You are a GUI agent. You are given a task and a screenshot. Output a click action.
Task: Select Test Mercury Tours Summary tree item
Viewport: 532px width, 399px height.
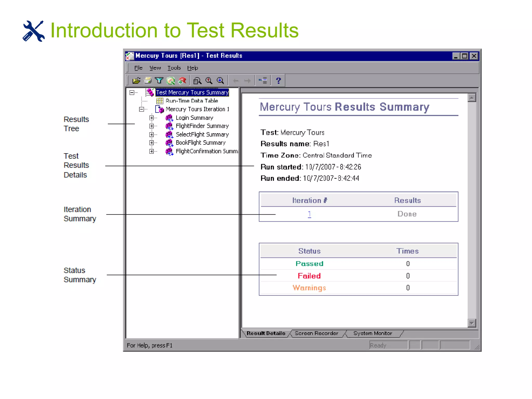point(192,92)
